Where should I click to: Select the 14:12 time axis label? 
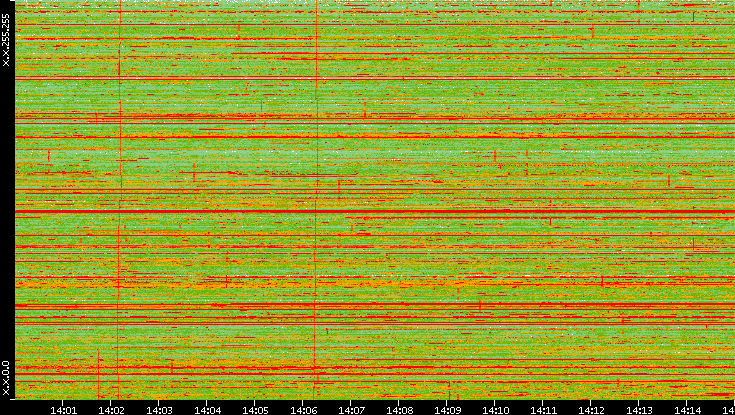tap(592, 410)
